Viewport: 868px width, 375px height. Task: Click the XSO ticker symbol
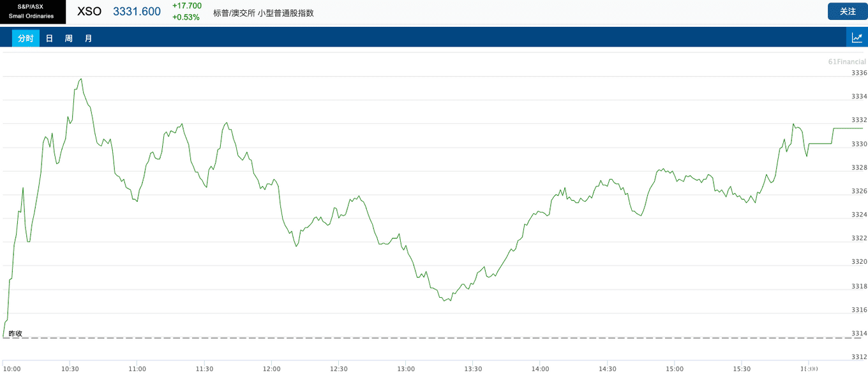[89, 11]
